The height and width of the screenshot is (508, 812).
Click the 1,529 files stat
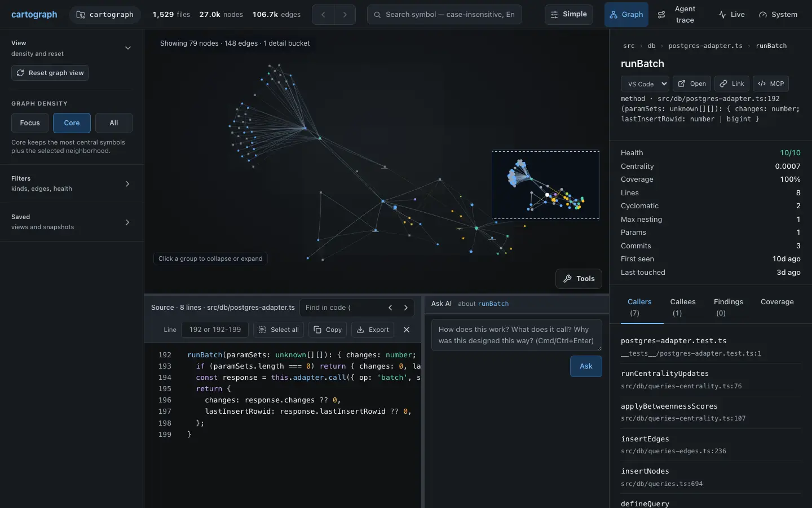[171, 15]
